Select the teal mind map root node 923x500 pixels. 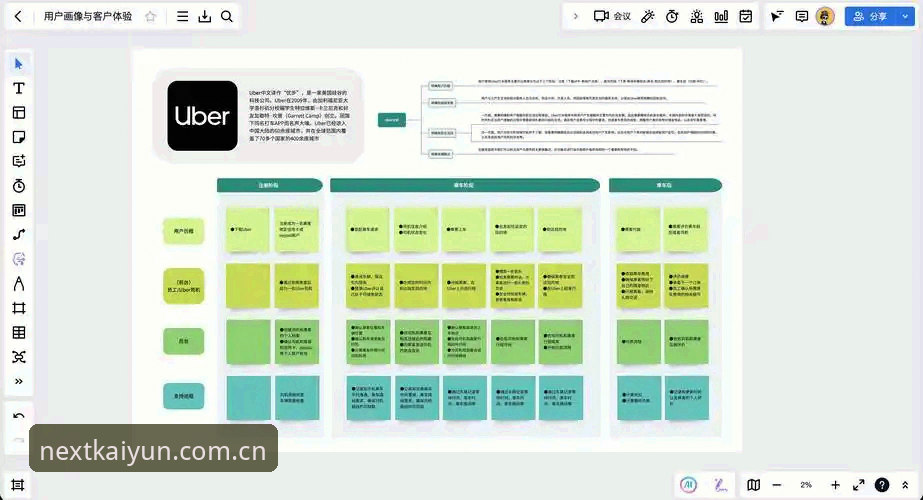[391, 120]
